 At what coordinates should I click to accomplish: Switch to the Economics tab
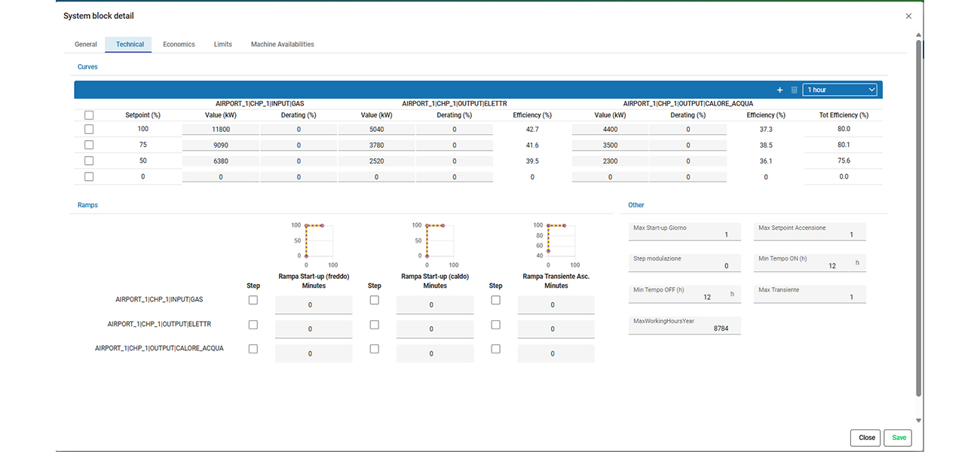[x=179, y=44]
